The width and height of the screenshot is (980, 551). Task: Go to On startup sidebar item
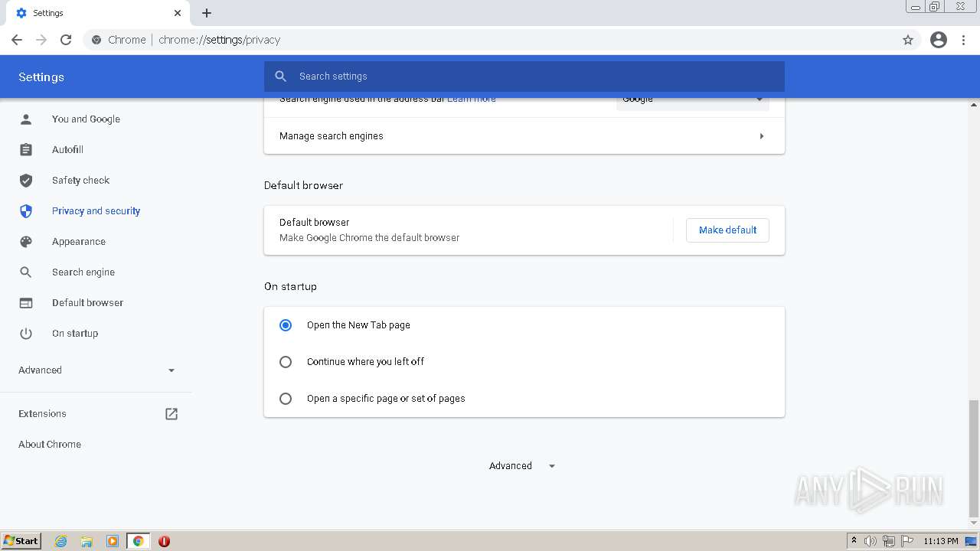click(75, 334)
